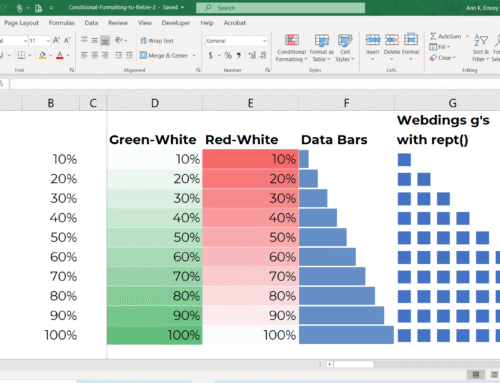Switch to Page Layout tab
The image size is (500, 383).
pos(21,23)
